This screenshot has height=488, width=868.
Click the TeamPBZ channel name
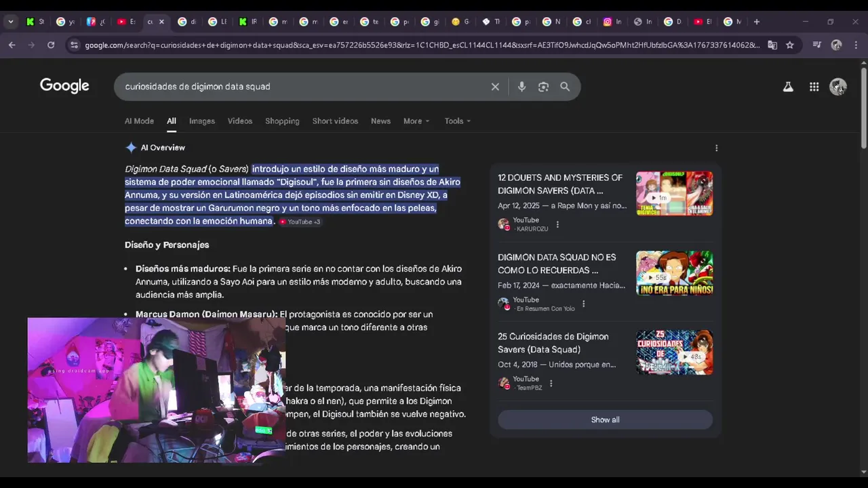530,388
